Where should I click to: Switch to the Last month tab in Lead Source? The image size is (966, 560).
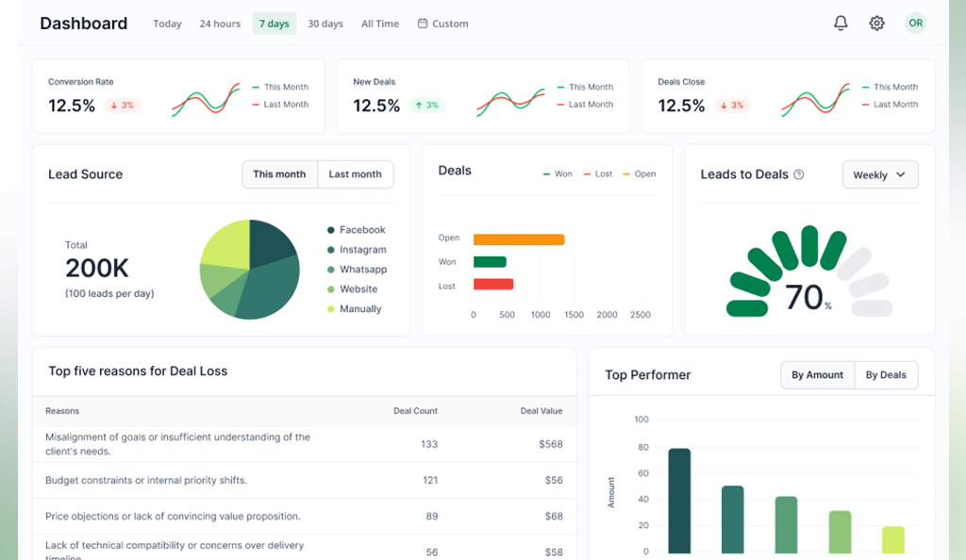point(356,174)
